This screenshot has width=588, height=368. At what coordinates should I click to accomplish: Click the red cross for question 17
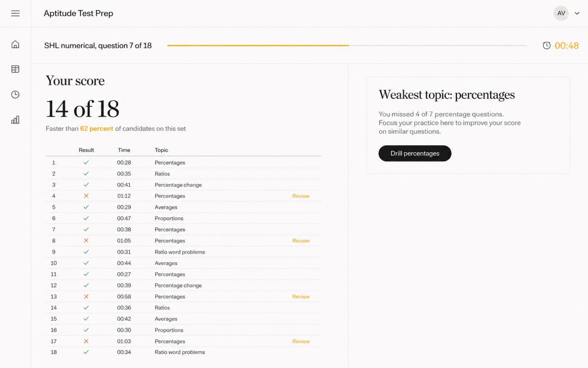(86, 342)
